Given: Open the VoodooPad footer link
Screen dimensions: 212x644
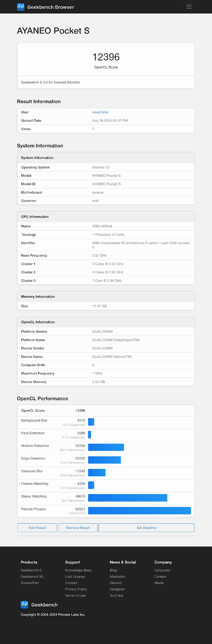Looking at the screenshot, I should click(30, 583).
